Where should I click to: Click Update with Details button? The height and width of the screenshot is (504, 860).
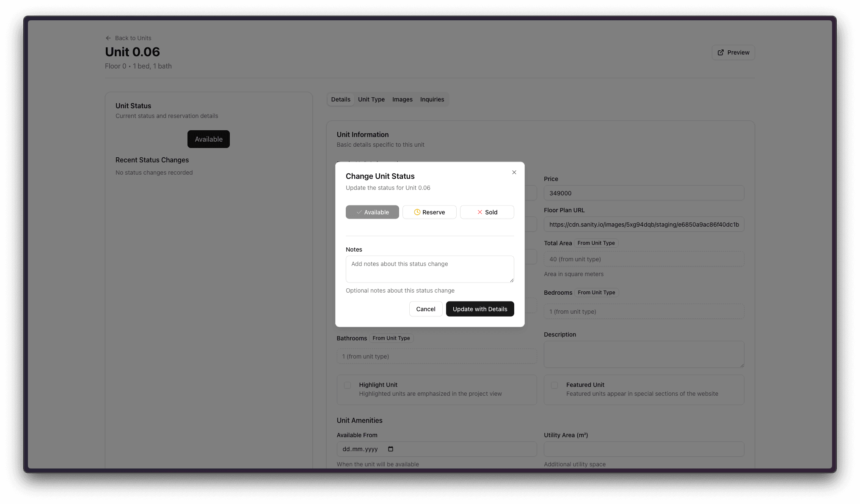tap(480, 309)
